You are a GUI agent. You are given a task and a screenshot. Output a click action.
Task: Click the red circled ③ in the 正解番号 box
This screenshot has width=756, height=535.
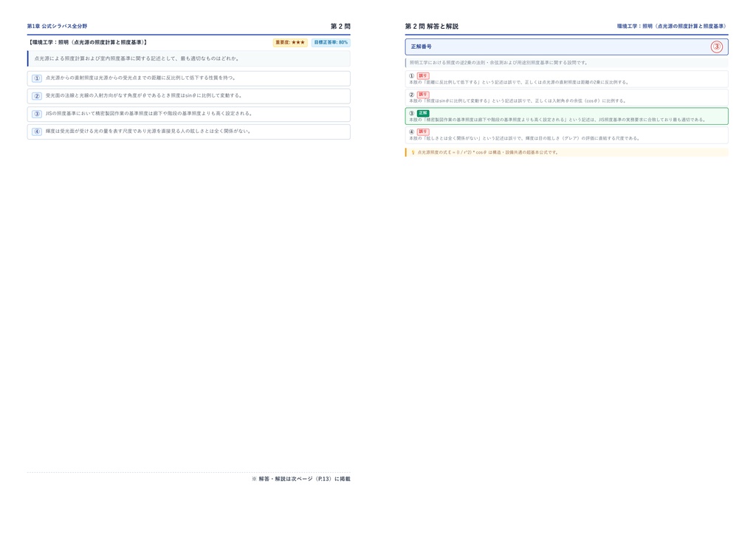click(x=716, y=47)
